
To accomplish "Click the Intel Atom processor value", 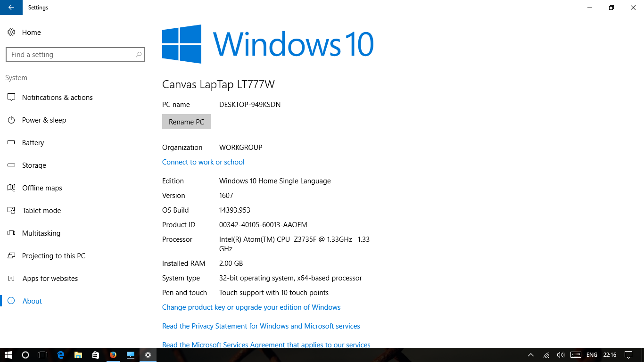I will tap(294, 244).
